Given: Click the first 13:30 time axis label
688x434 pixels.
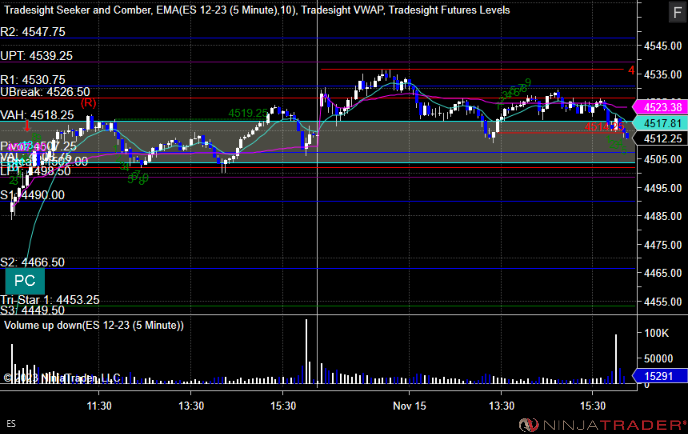Looking at the screenshot, I should [x=191, y=406].
